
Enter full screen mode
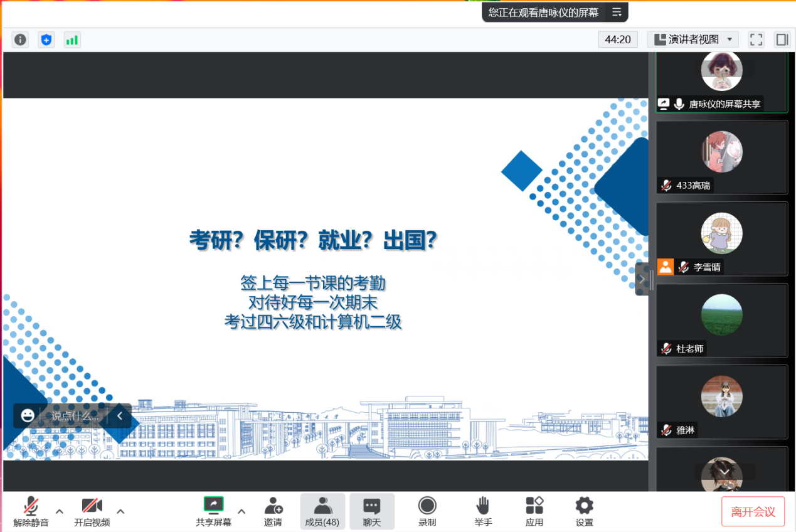pyautogui.click(x=756, y=40)
